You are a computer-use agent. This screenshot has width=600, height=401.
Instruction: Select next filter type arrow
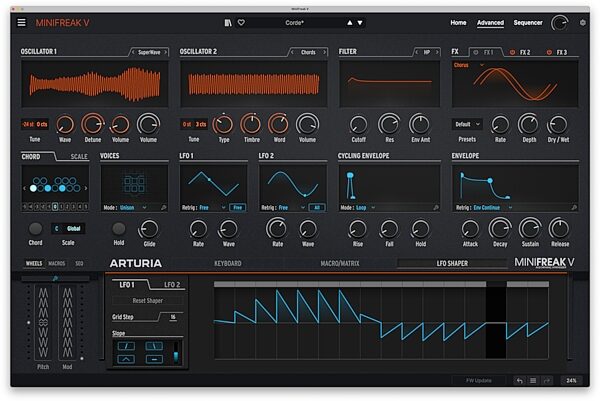point(437,52)
